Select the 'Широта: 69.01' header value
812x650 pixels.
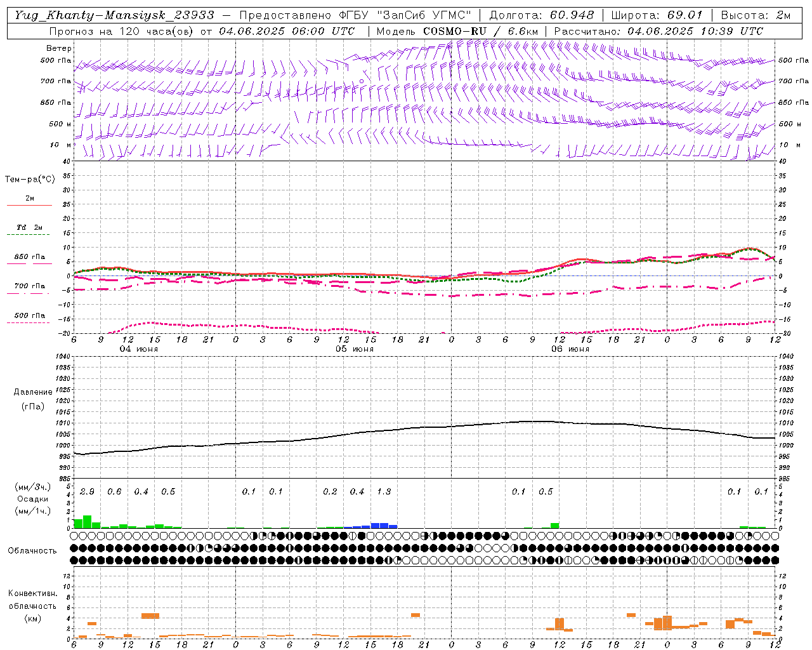(x=657, y=15)
